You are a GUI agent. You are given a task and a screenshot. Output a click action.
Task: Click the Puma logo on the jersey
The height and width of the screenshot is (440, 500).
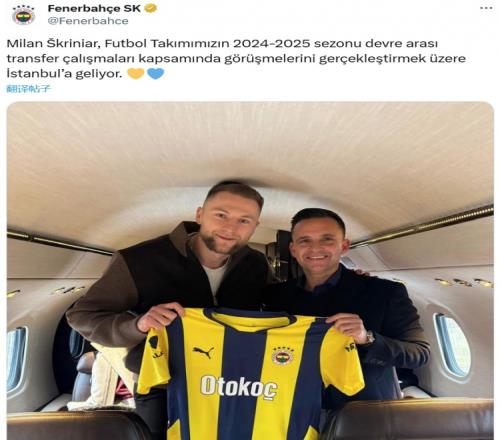203,352
